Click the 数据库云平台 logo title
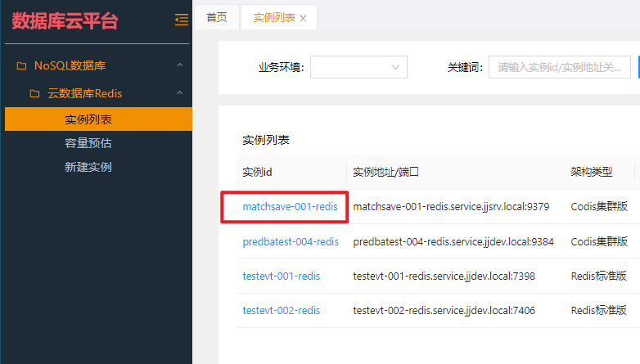 click(x=65, y=21)
